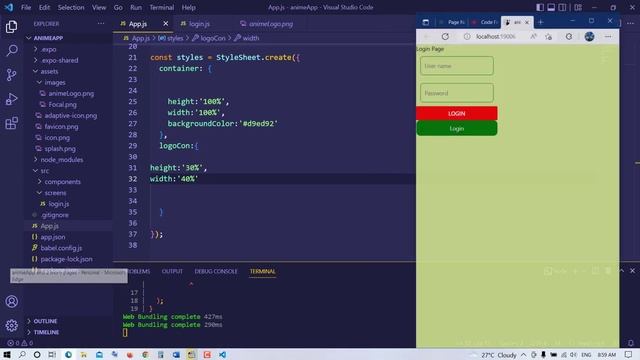Open login.js under screens folder

(x=59, y=204)
